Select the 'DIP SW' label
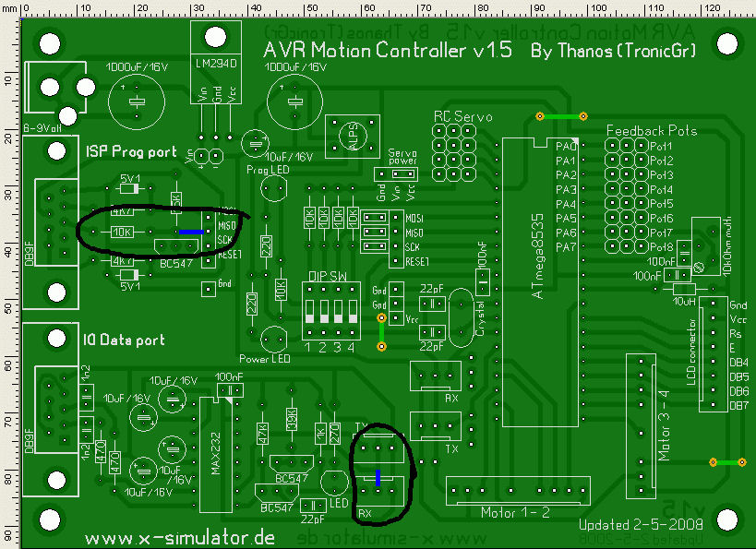The image size is (756, 549). click(328, 276)
